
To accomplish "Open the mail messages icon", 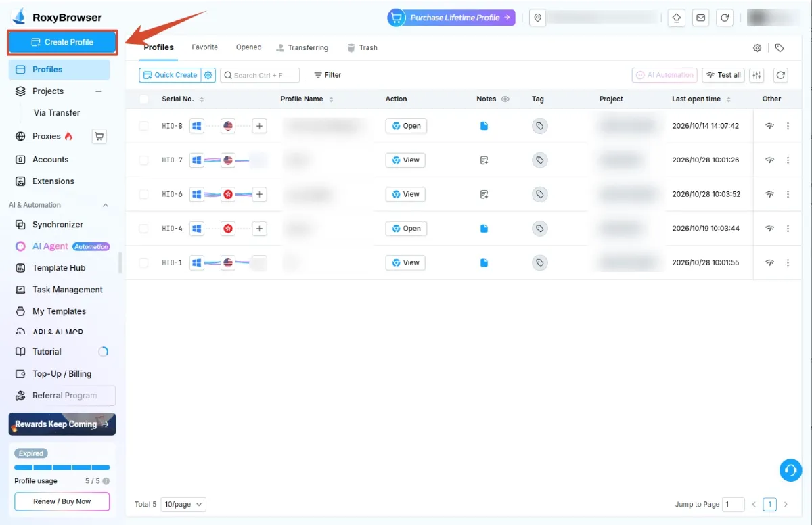I will pyautogui.click(x=700, y=18).
